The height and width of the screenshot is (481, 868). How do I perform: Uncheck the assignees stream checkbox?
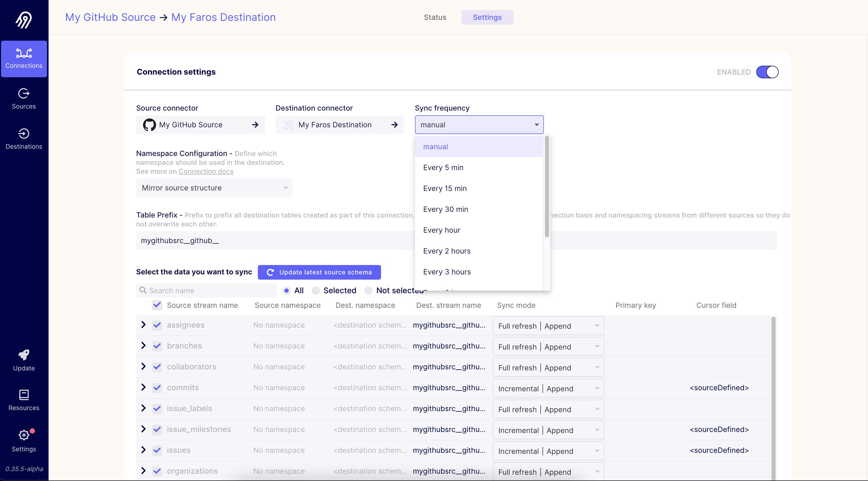pyautogui.click(x=157, y=325)
